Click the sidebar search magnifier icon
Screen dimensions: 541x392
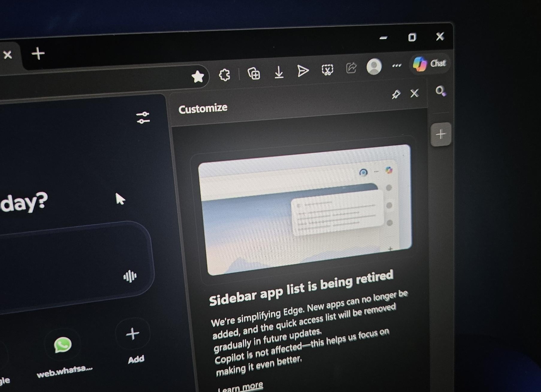[x=441, y=91]
